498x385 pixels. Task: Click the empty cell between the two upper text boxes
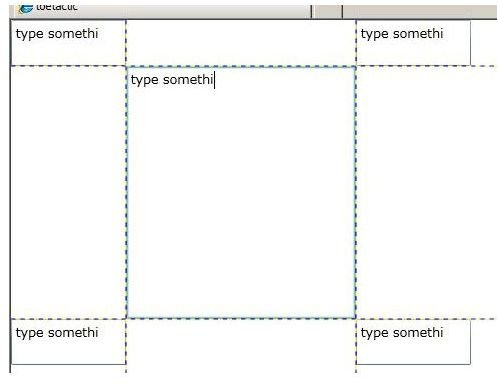pyautogui.click(x=241, y=43)
